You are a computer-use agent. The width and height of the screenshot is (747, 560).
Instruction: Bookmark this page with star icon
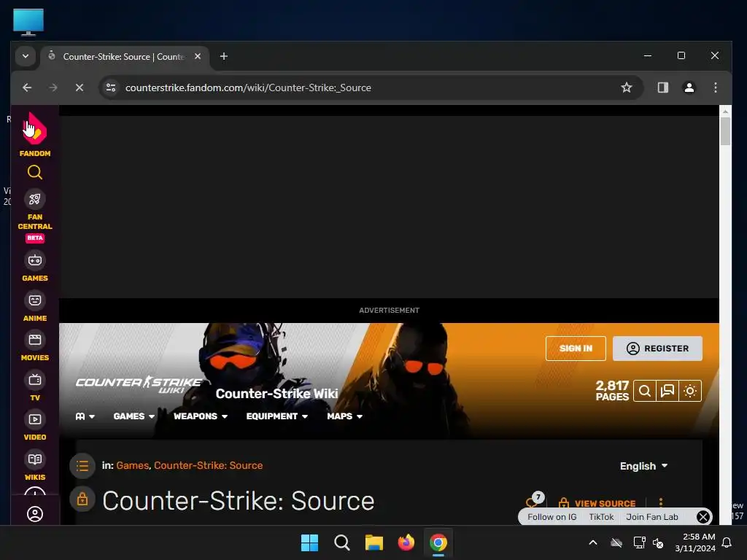(627, 87)
